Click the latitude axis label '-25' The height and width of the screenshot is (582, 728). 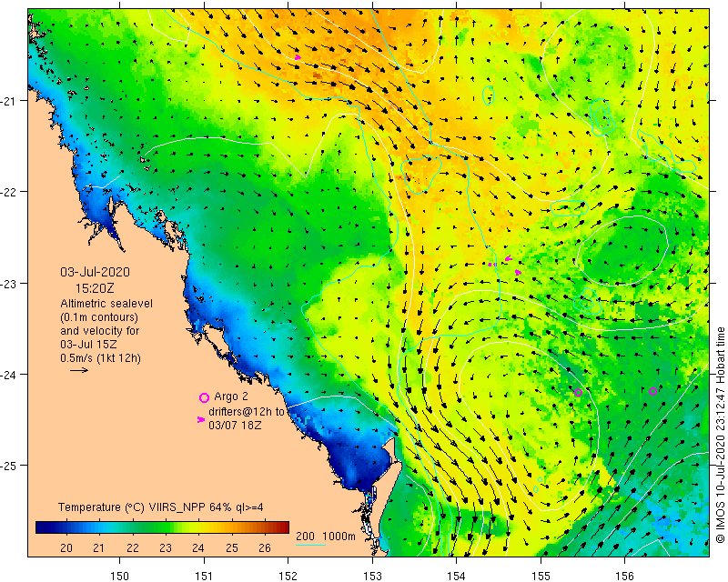point(7,466)
